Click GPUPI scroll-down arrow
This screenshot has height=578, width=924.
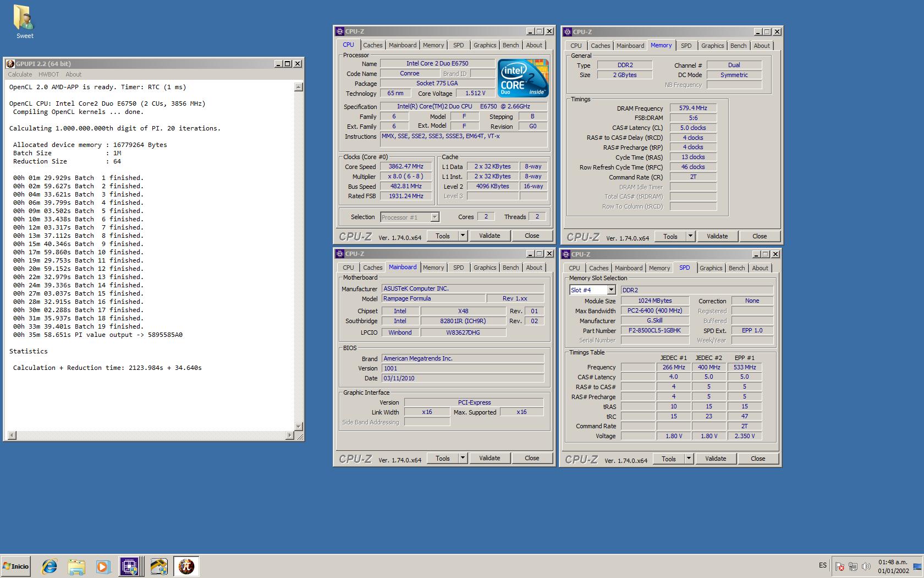(x=298, y=426)
